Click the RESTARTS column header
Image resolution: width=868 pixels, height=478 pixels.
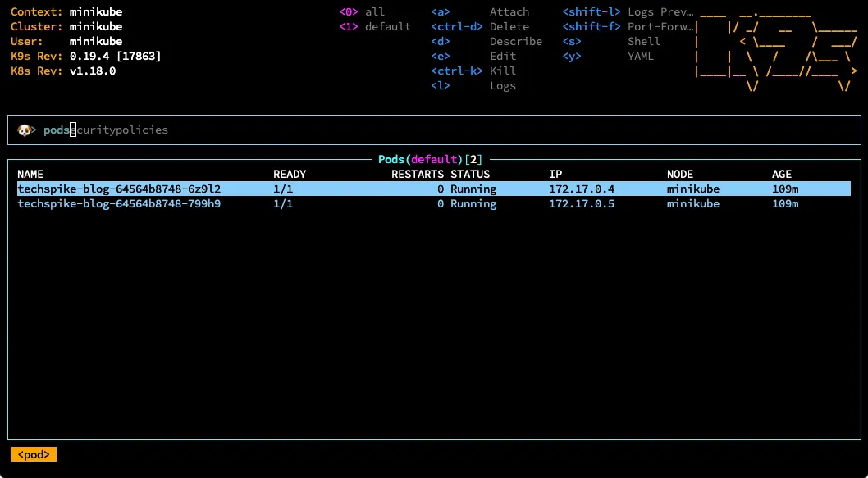tap(418, 175)
